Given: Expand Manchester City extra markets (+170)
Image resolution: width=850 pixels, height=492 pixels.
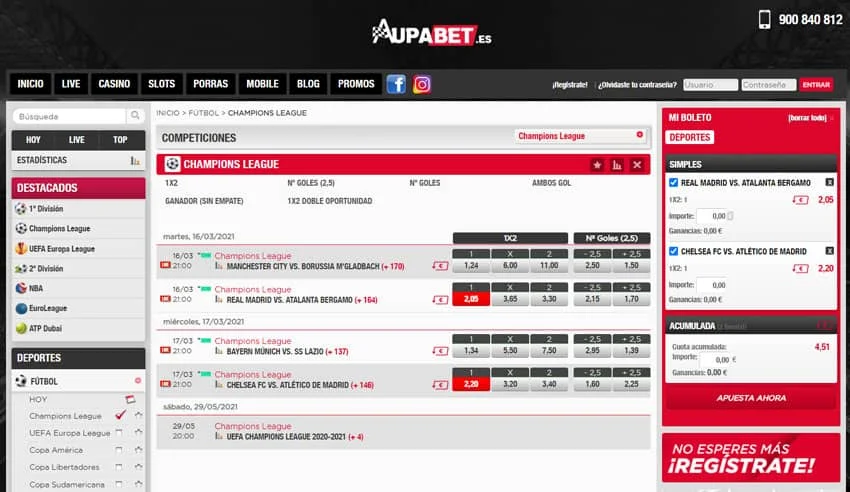Looking at the screenshot, I should (x=393, y=267).
